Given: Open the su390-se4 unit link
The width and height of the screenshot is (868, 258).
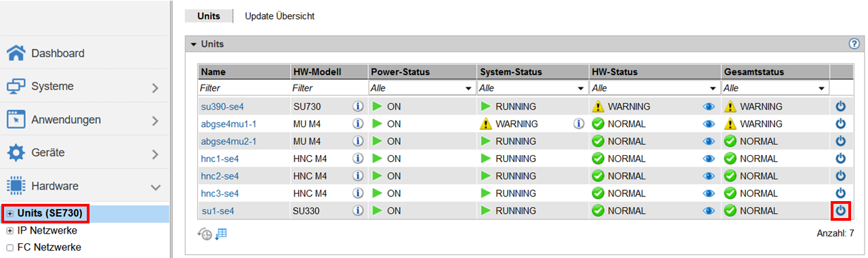Looking at the screenshot, I should tap(222, 106).
